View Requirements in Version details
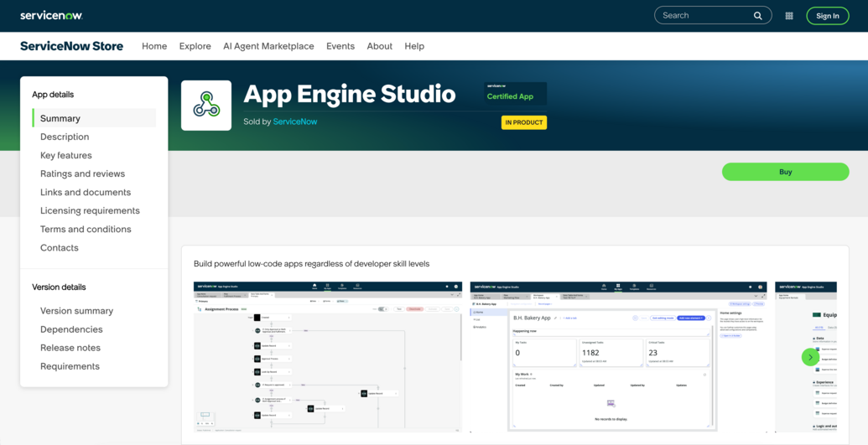This screenshot has width=868, height=445. [x=70, y=366]
